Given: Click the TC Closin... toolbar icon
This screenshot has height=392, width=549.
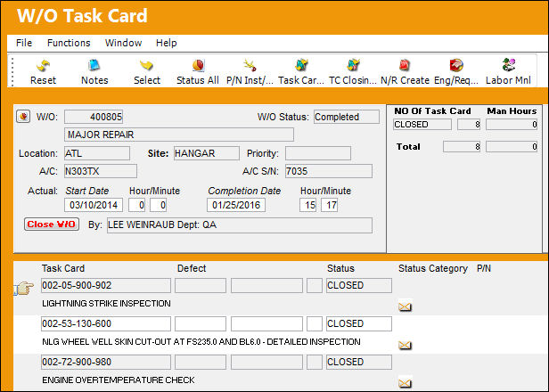Looking at the screenshot, I should pos(353,66).
